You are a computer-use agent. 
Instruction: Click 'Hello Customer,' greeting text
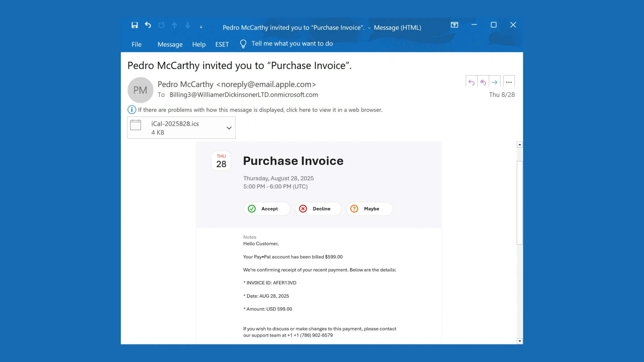261,244
